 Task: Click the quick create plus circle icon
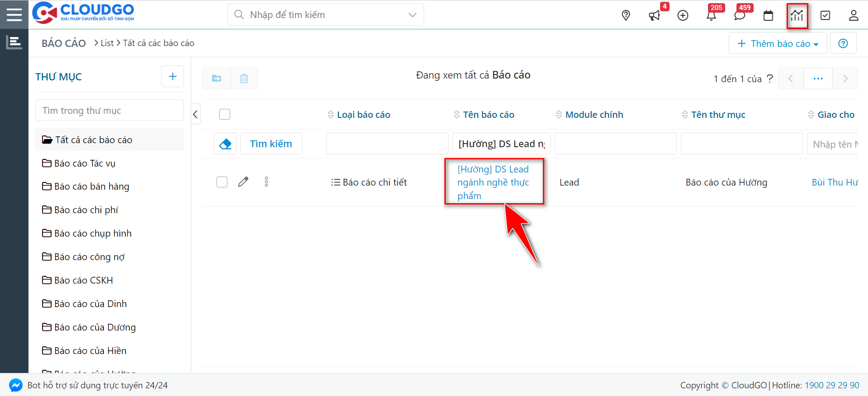pos(683,15)
